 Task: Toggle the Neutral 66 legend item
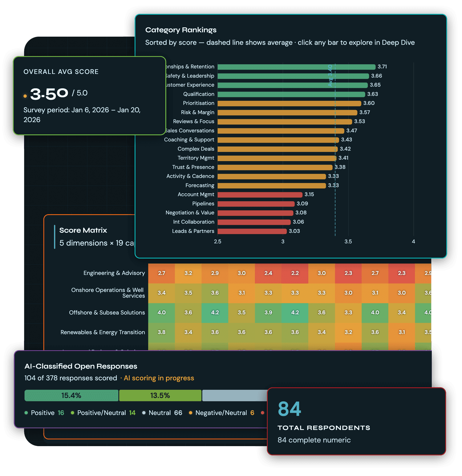click(162, 413)
